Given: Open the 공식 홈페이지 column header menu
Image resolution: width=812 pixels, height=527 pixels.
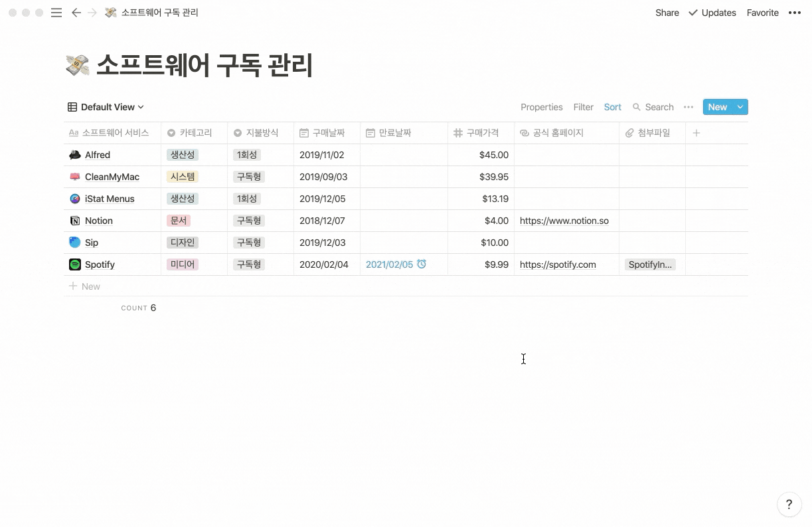Looking at the screenshot, I should pyautogui.click(x=567, y=133).
